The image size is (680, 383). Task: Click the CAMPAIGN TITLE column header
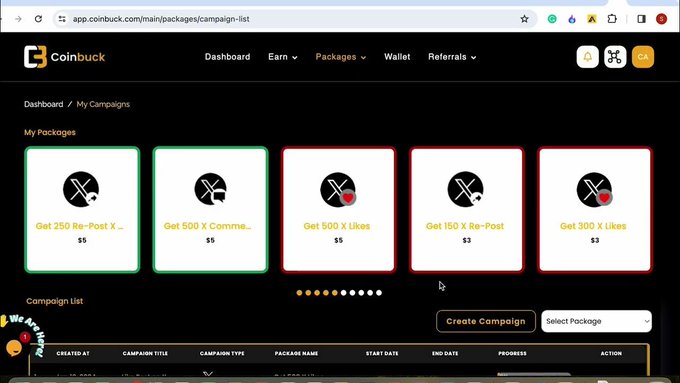145,354
